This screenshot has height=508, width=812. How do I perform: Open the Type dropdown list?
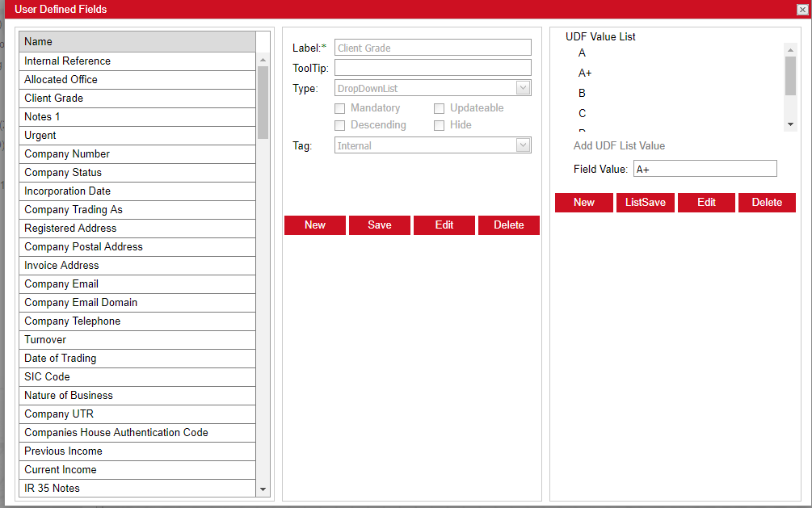pos(523,88)
